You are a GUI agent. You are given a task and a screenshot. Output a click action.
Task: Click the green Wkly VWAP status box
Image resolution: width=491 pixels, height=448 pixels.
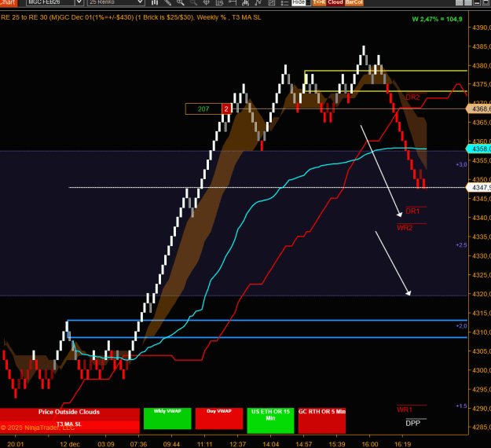pos(167,419)
